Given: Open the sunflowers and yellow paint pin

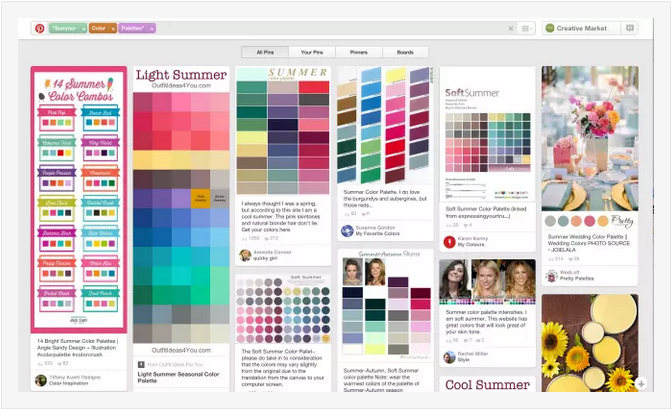Looking at the screenshot, I should coord(590,343).
